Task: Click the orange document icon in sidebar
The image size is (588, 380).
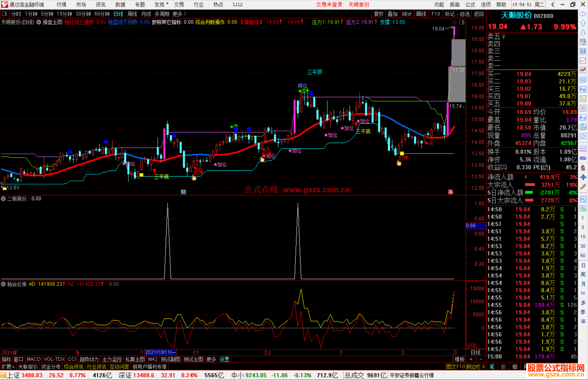Action: point(583,108)
